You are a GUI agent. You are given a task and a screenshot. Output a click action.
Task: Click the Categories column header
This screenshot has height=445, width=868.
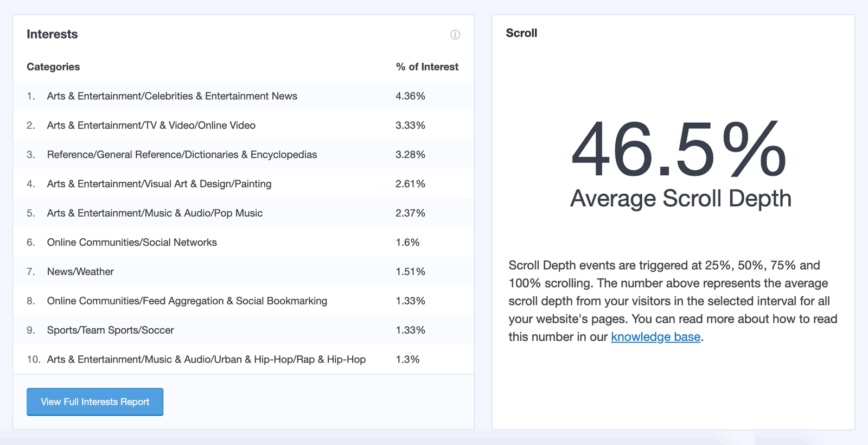click(53, 66)
